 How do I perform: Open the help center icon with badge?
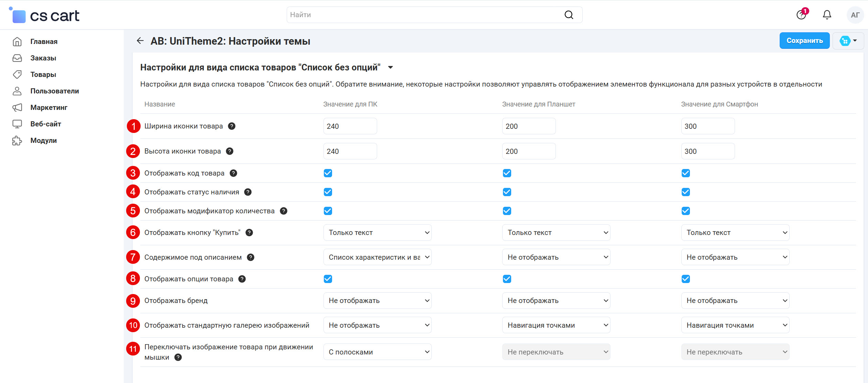pyautogui.click(x=801, y=15)
